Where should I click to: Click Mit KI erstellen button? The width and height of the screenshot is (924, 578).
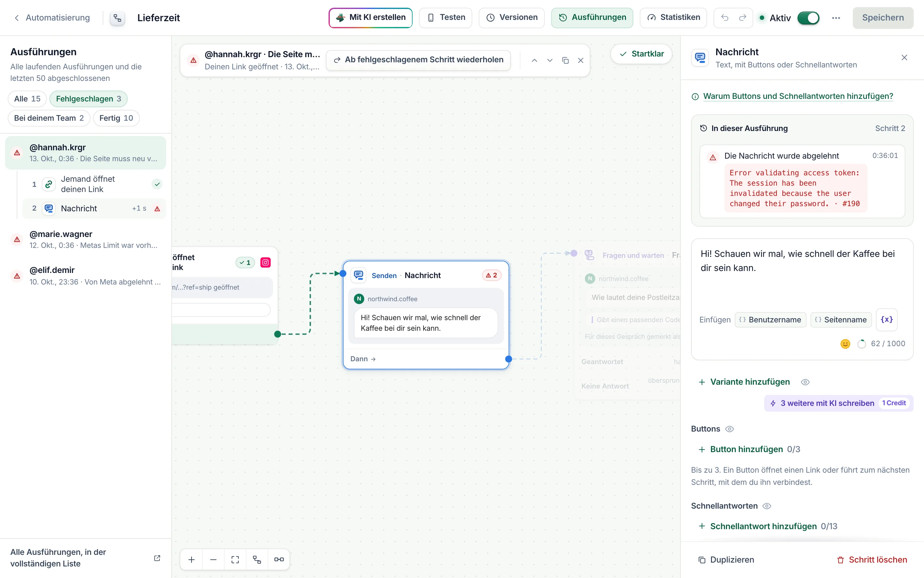tap(370, 18)
